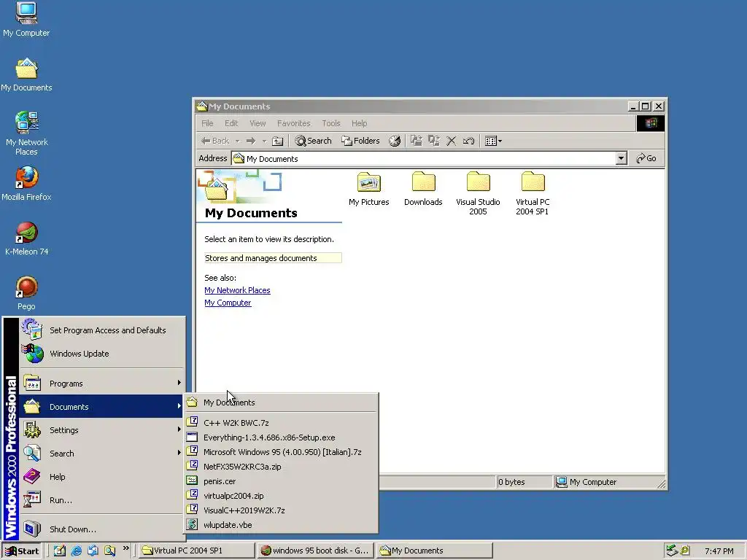Select the My Pictures folder
Viewport: 747px width, 560px height.
[368, 189]
